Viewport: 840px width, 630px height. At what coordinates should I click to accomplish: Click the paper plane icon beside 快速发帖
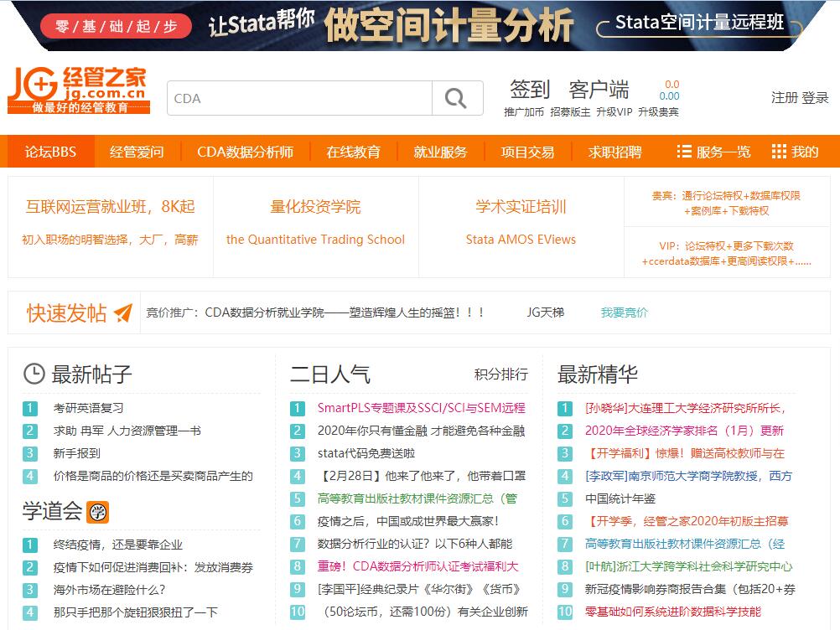pos(123,312)
